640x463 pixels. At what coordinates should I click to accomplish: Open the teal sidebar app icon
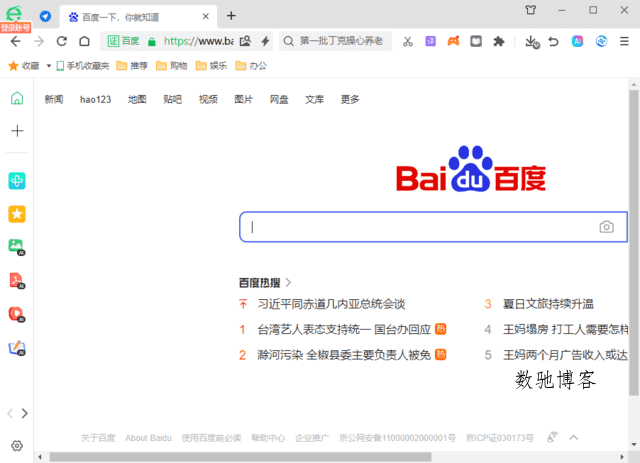(17, 180)
